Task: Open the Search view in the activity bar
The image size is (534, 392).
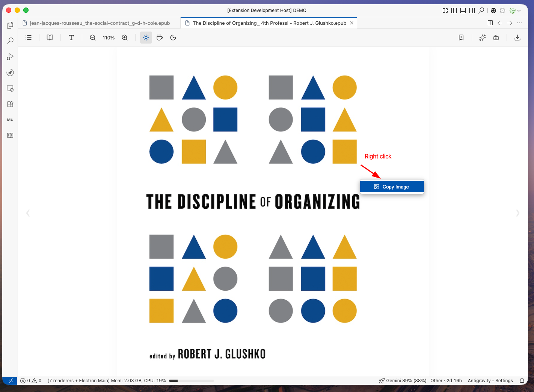Action: click(10, 41)
